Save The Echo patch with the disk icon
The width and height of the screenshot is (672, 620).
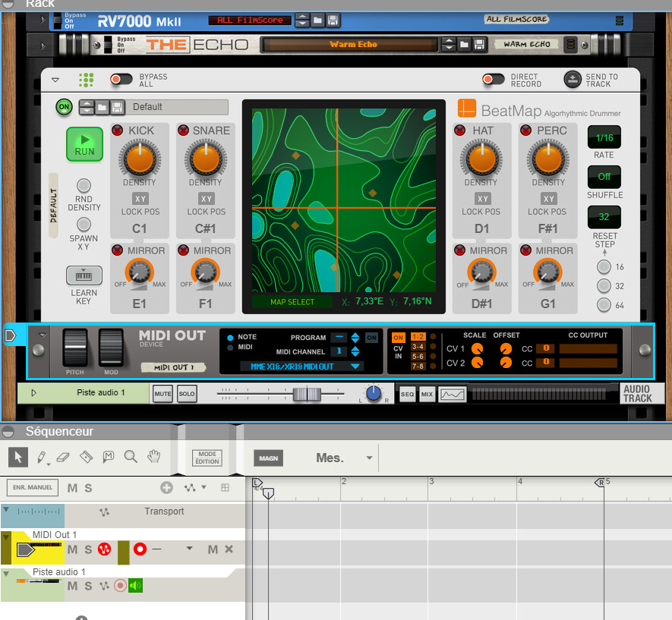point(480,44)
